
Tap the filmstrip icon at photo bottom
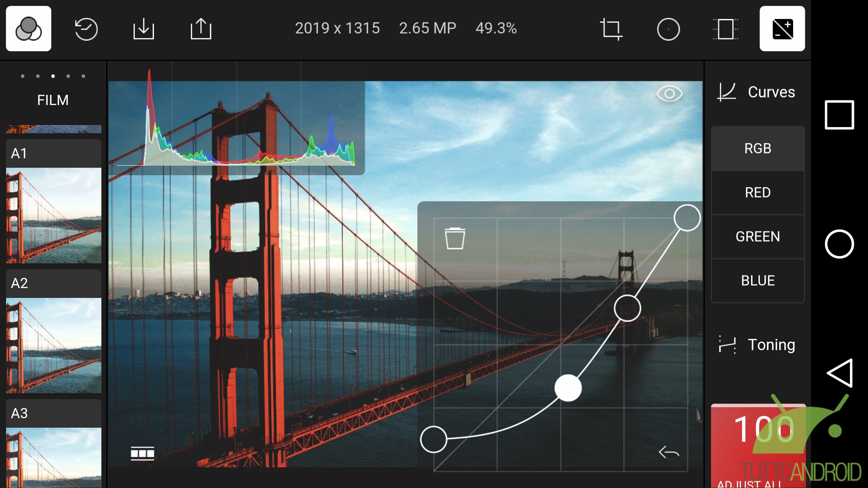142,453
